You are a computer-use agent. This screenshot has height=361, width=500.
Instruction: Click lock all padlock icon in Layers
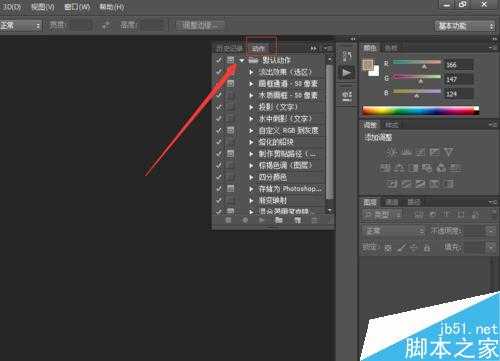click(427, 247)
